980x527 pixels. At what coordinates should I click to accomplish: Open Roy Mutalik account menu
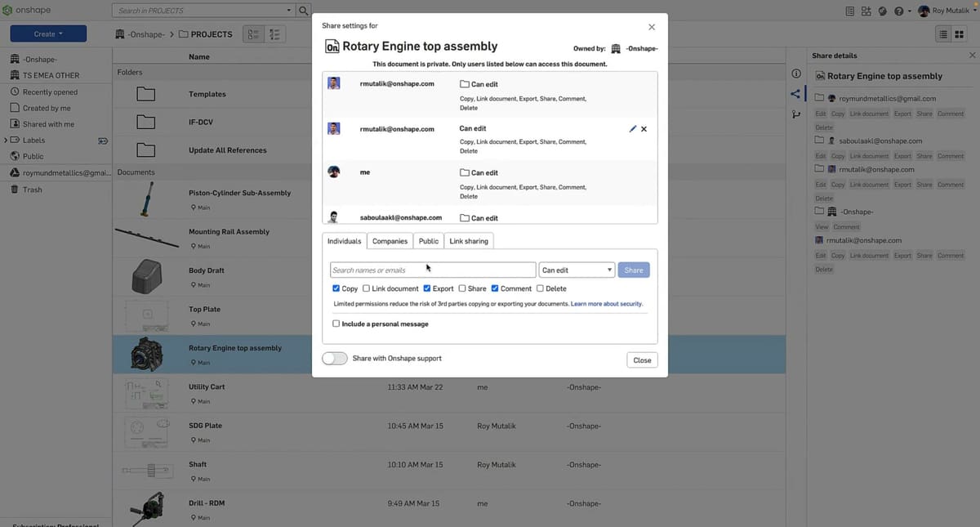coord(946,11)
